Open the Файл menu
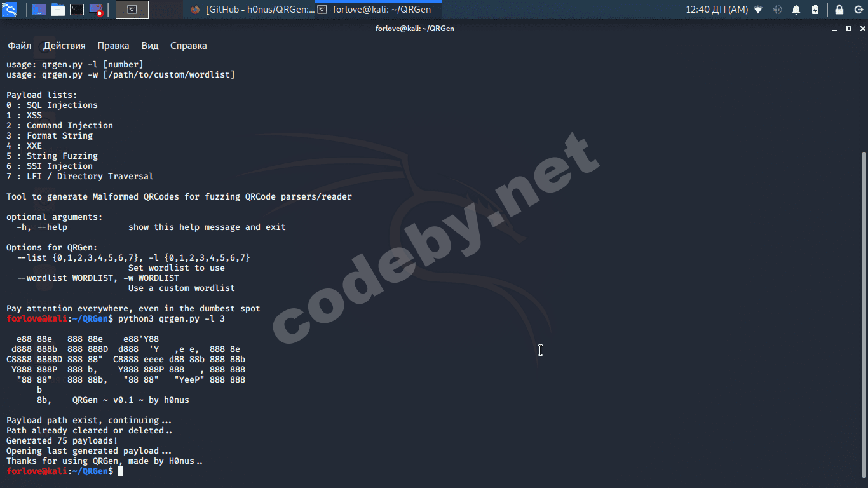The image size is (868, 488). pos(20,46)
